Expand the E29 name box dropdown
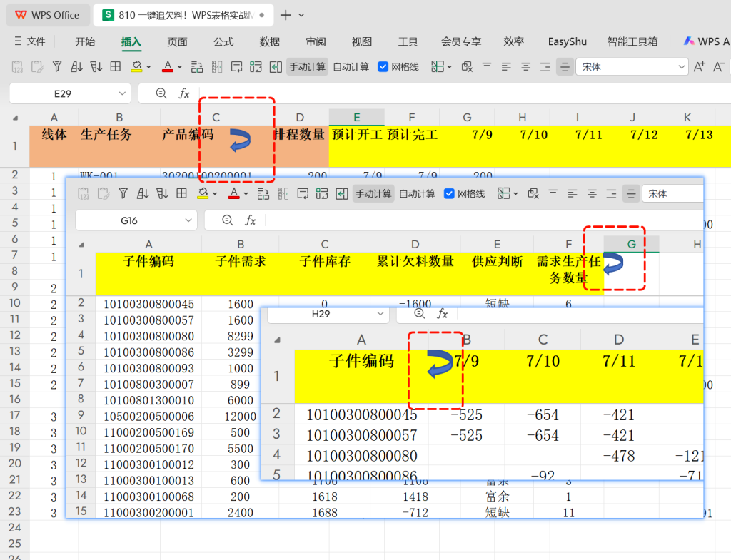Image resolution: width=731 pixels, height=560 pixels. 122,93
